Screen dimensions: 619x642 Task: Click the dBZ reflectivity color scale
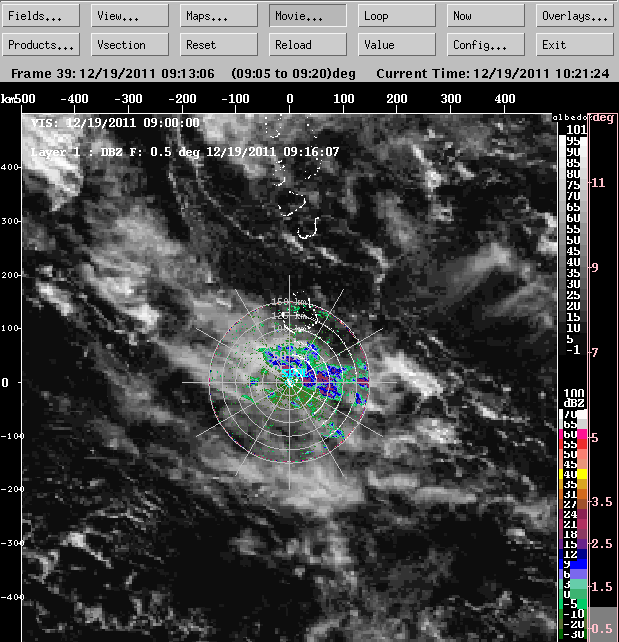coord(574,520)
